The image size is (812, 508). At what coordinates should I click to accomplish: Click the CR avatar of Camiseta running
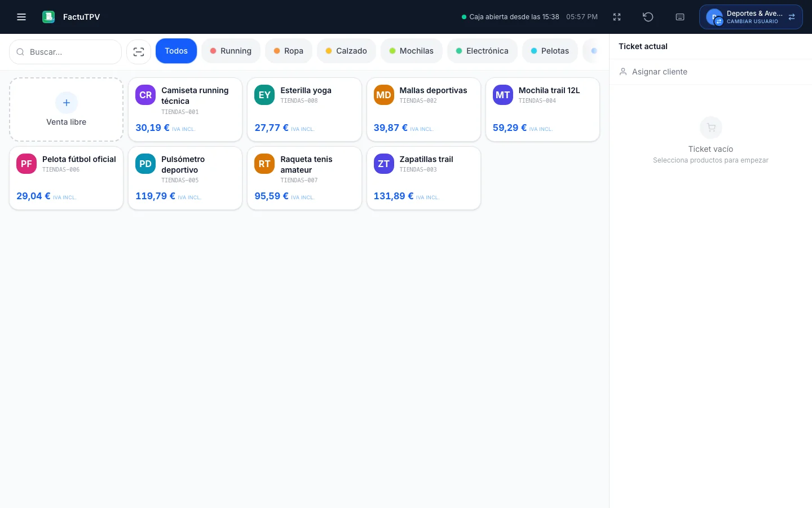(145, 95)
